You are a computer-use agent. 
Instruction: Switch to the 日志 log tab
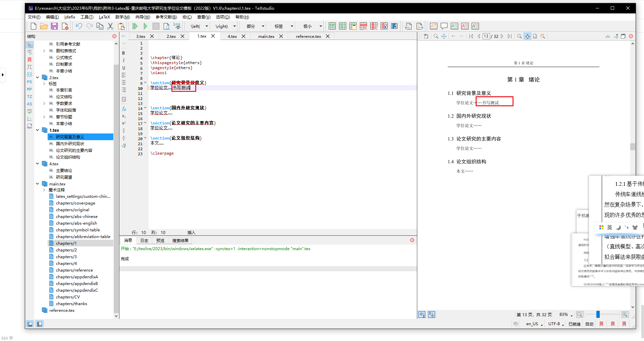point(144,240)
